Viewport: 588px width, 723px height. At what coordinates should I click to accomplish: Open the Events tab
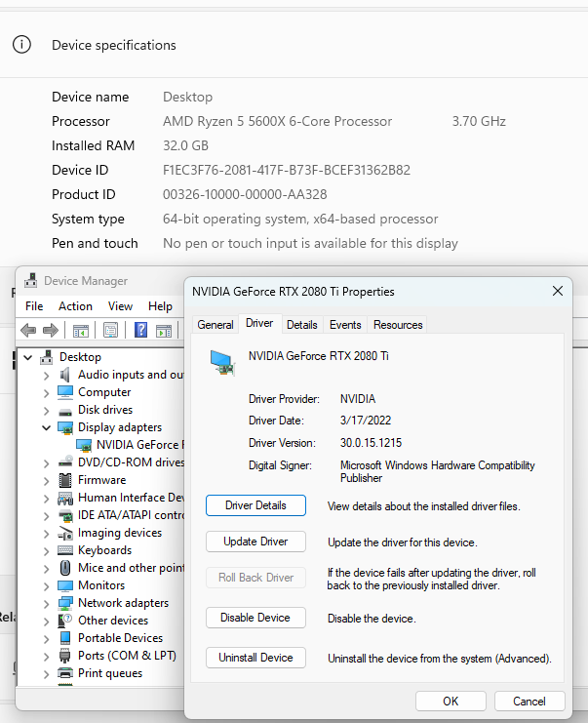345,325
